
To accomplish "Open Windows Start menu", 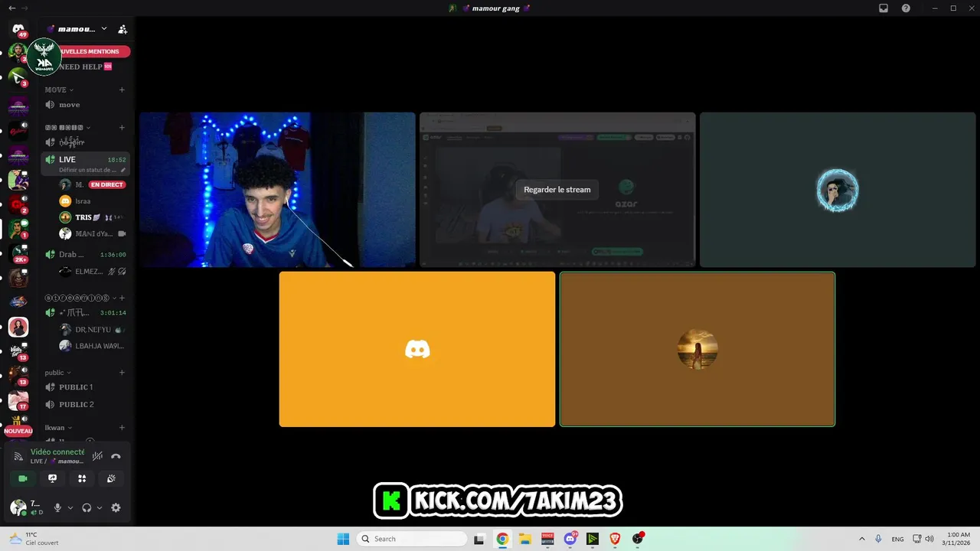I will 343,539.
